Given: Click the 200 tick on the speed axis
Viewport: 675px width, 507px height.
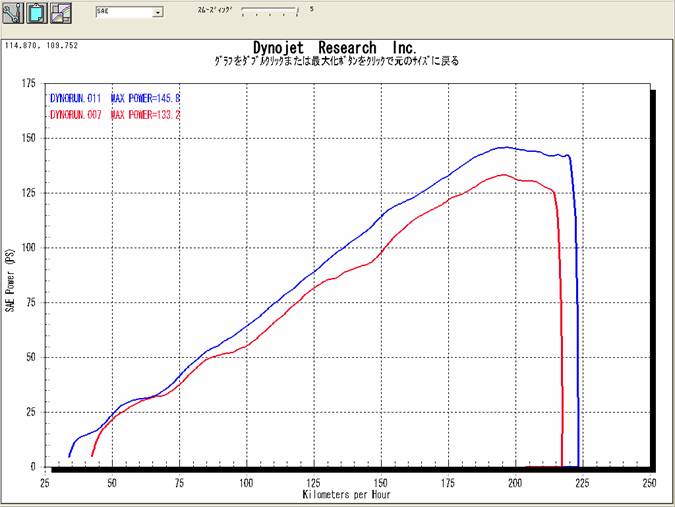Looking at the screenshot, I should pyautogui.click(x=515, y=482).
